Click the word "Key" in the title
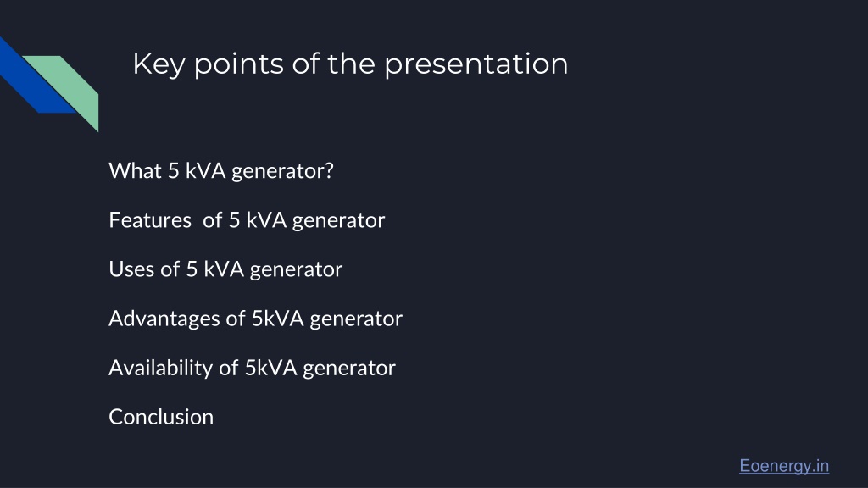Screen dimensions: 868x488 159,64
